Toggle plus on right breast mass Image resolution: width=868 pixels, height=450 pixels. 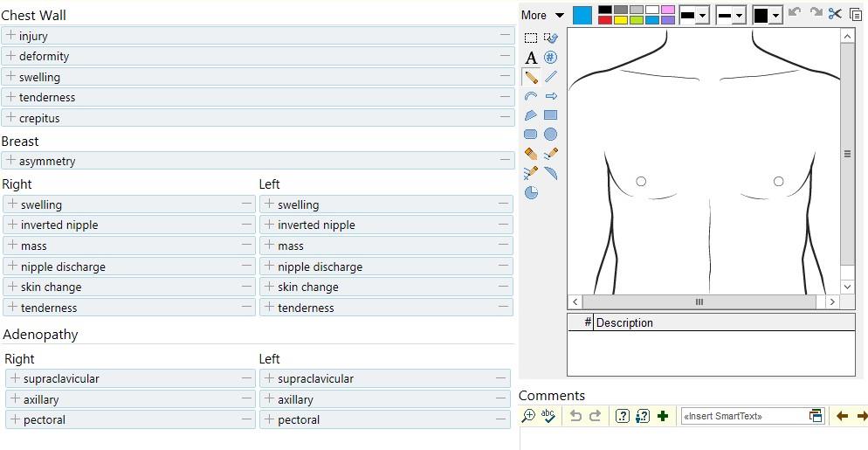12,246
